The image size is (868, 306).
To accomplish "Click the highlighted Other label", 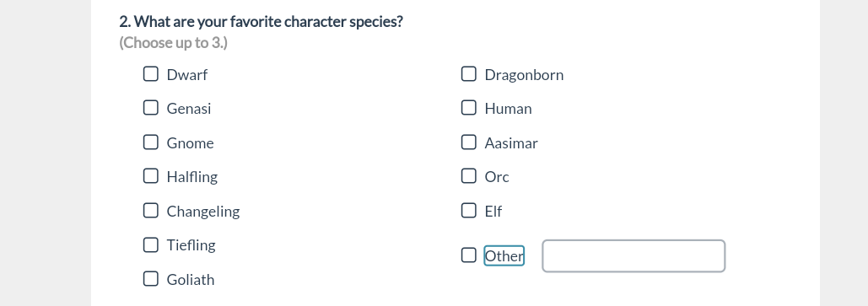I will pos(504,255).
